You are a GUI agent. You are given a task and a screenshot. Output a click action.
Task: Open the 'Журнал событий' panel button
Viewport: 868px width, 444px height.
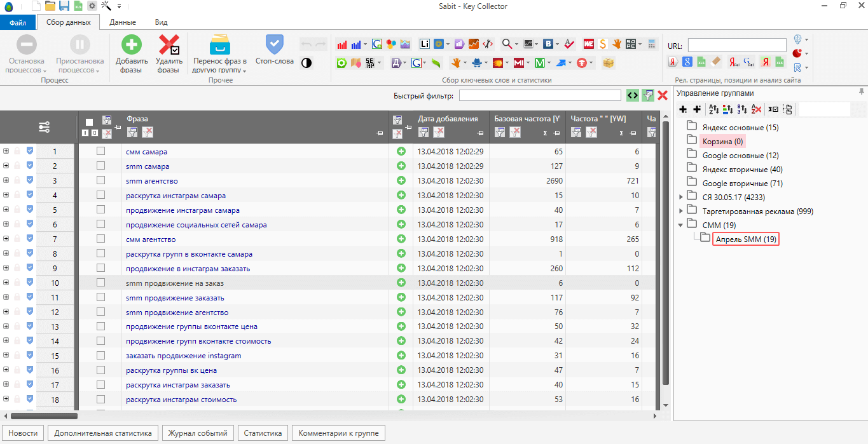point(197,433)
